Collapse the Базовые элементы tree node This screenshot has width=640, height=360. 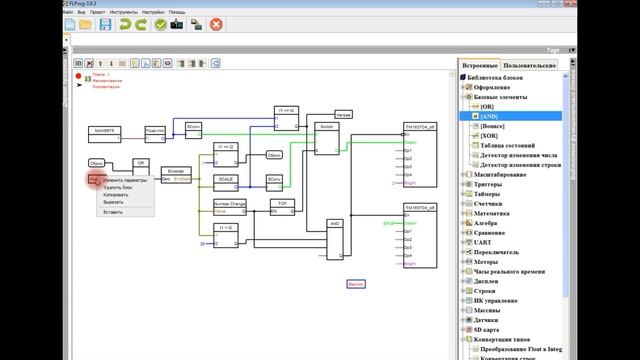point(463,97)
